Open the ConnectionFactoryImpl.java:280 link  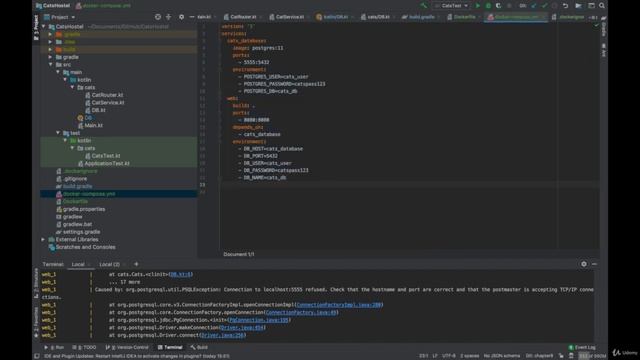339,305
